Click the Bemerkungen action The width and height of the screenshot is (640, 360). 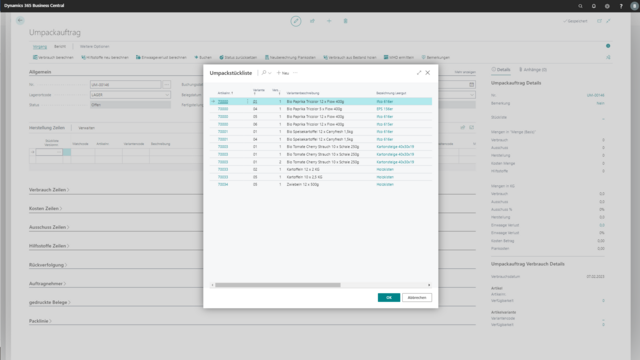436,58
